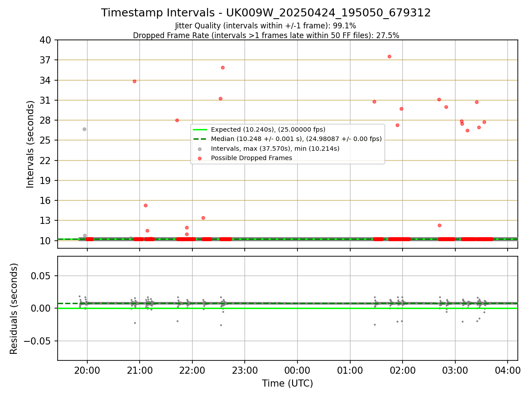Click the 'Residuals (seconds)' y-axis label

[x=14, y=309]
